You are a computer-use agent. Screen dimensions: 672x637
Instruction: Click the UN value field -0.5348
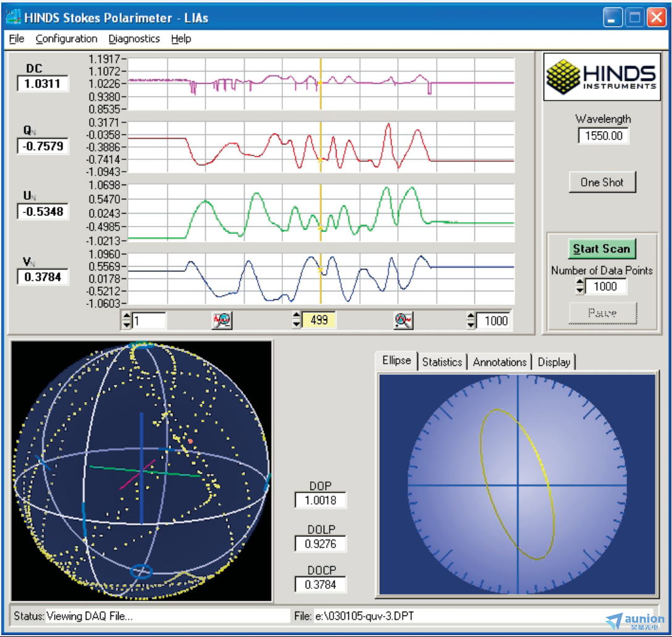pos(43,212)
